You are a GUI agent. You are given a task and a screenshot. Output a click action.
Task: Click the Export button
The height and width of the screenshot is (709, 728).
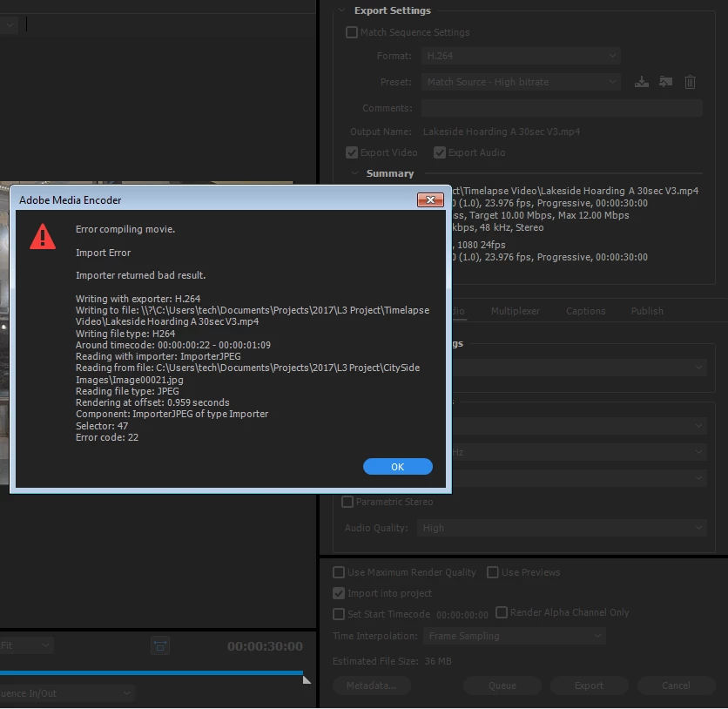point(590,685)
